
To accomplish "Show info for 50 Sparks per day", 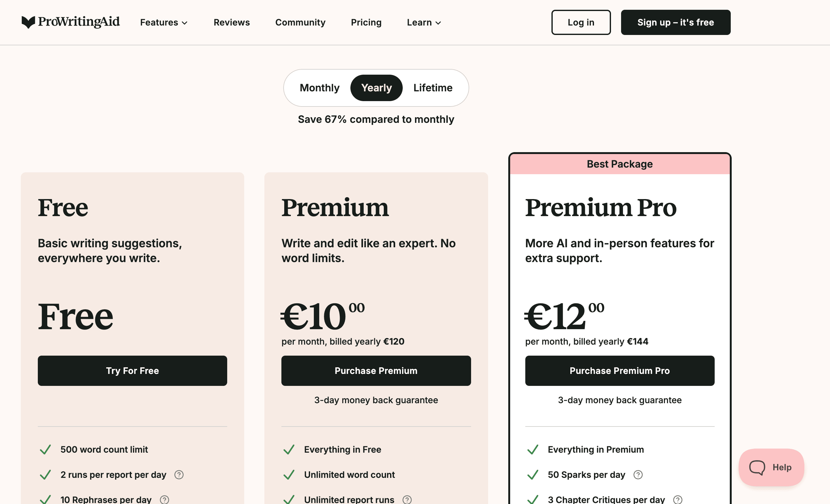I will [638, 474].
